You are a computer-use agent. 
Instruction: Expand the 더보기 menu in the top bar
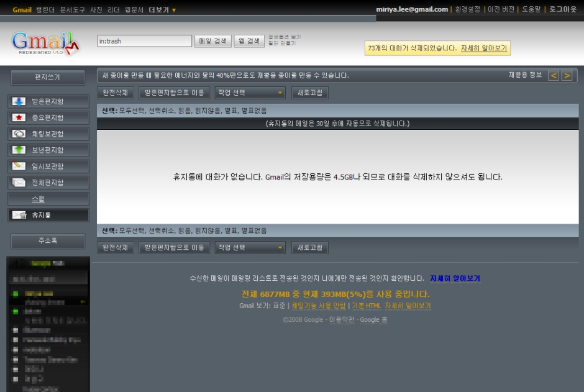pos(162,10)
